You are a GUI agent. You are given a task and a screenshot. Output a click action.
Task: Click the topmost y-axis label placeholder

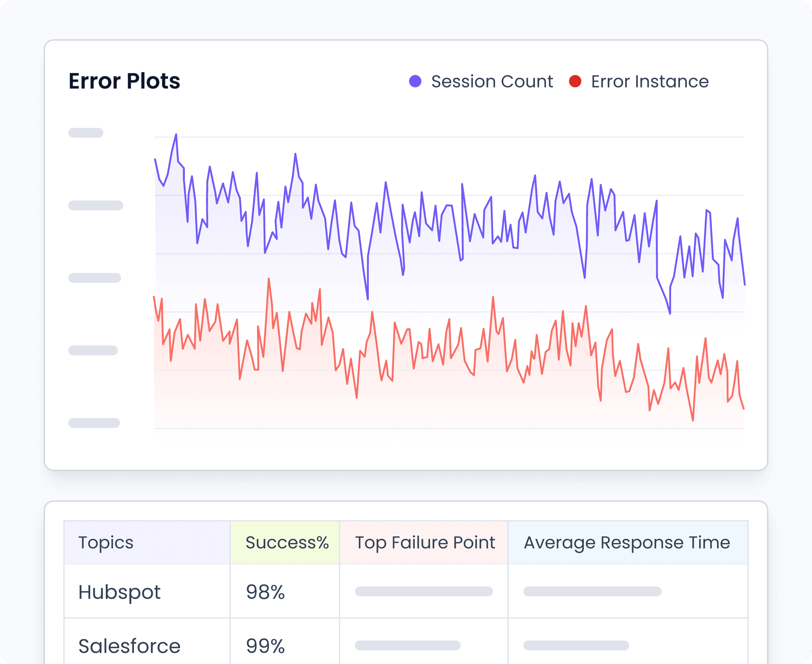tap(86, 132)
